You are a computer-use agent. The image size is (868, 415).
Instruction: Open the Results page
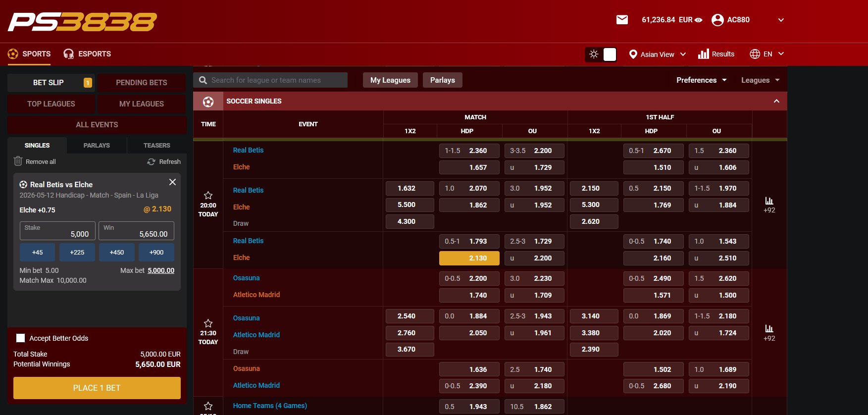tap(716, 54)
